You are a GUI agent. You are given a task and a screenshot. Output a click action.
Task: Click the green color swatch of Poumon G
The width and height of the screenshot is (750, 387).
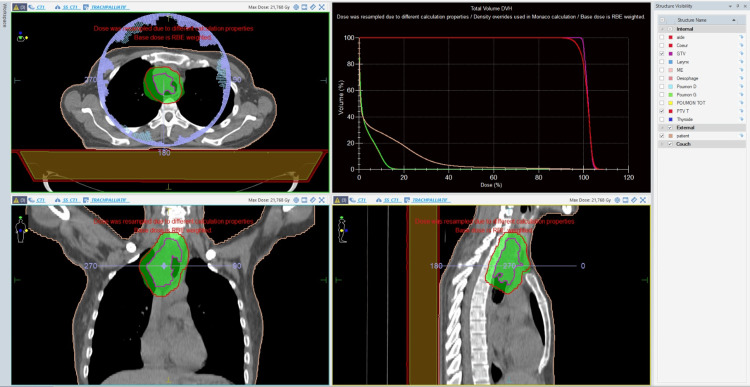[x=671, y=95]
